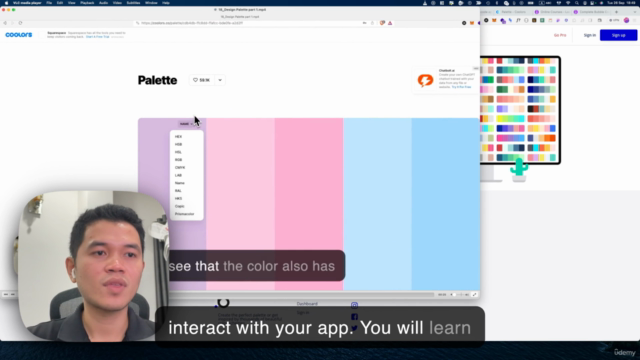The height and width of the screenshot is (360, 640).
Task: Open Start a Free Trial Squarespace link
Action: coord(97,37)
